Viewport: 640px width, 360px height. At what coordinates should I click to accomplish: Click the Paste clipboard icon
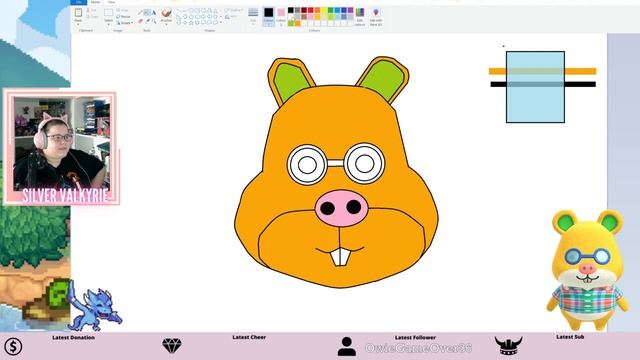pos(78,13)
